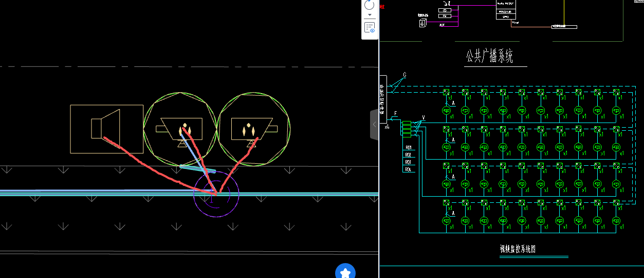The height and width of the screenshot is (278, 644).
Task: Open the small dropdown arrow under rotate icon
Action: (370, 15)
